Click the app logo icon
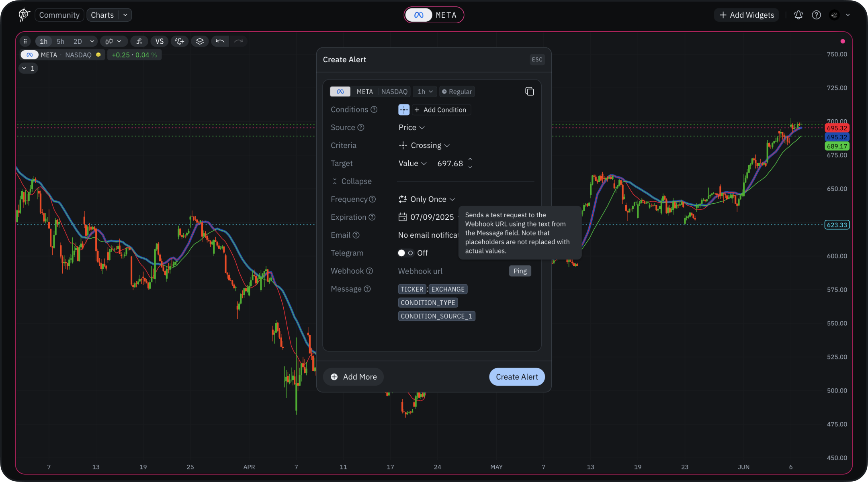 24,15
